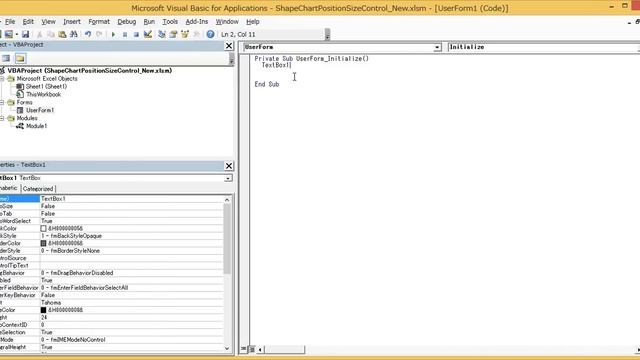Screen dimensions: 640x360
Task: Click the Reset stop icon
Action: click(136, 35)
